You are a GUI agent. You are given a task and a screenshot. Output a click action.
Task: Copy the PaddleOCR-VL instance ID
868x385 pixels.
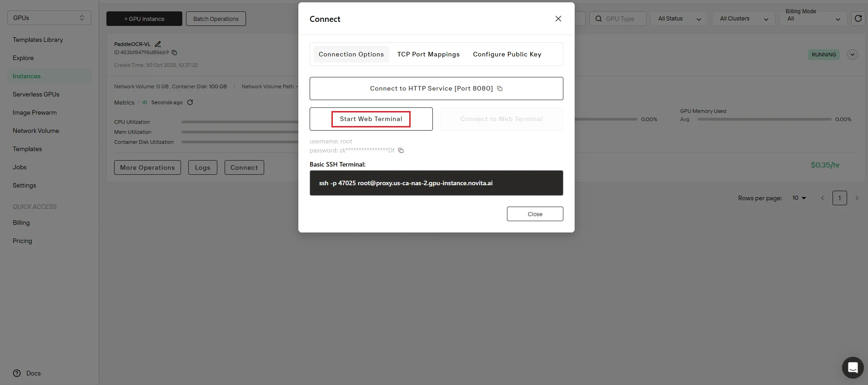coord(174,53)
